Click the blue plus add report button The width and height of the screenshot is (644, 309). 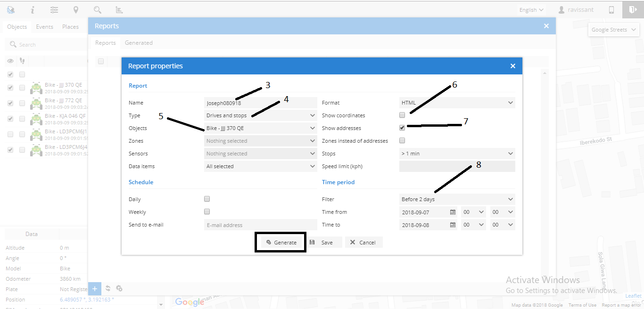tap(95, 289)
